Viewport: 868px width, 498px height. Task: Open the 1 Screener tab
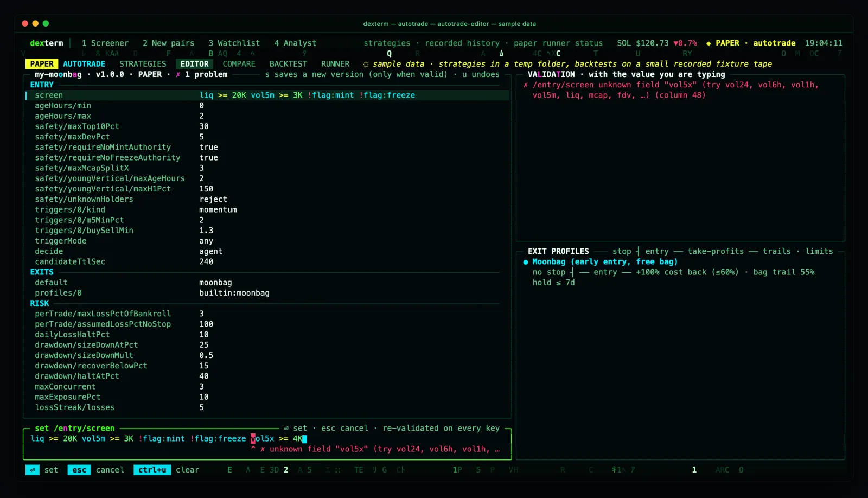point(105,43)
